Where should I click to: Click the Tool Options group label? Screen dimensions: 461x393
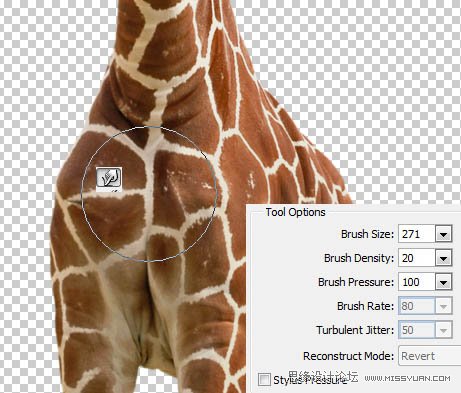coord(295,212)
